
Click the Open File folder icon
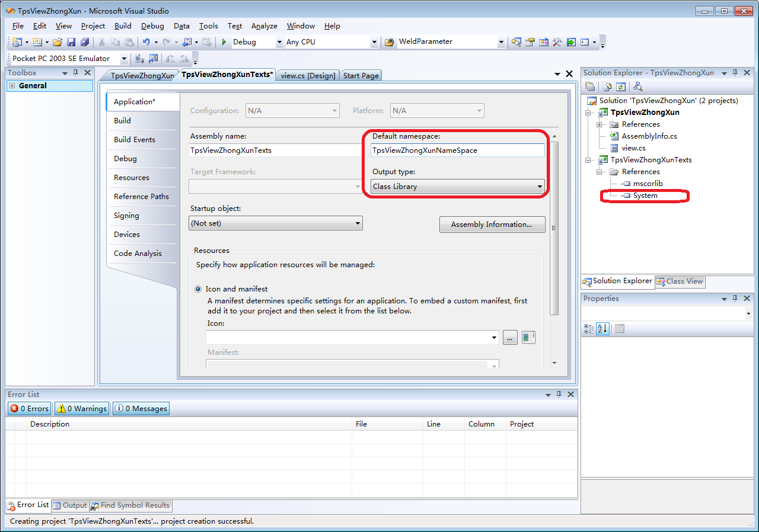tap(58, 42)
